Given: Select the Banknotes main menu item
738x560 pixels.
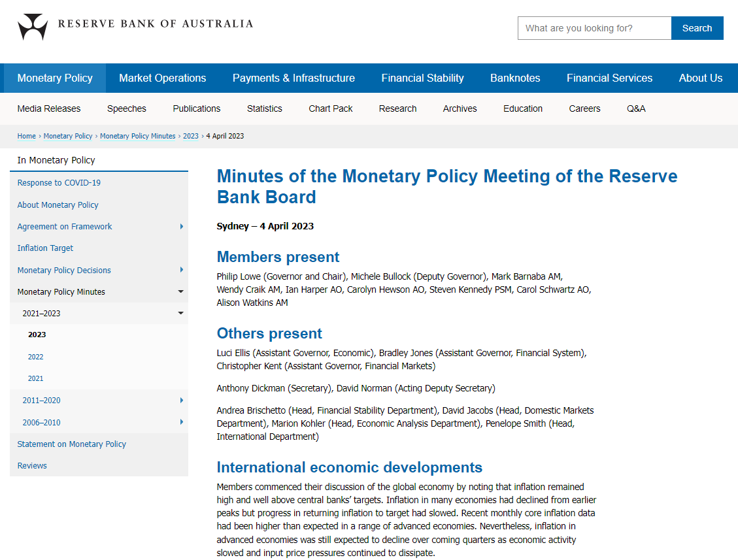Looking at the screenshot, I should (515, 78).
